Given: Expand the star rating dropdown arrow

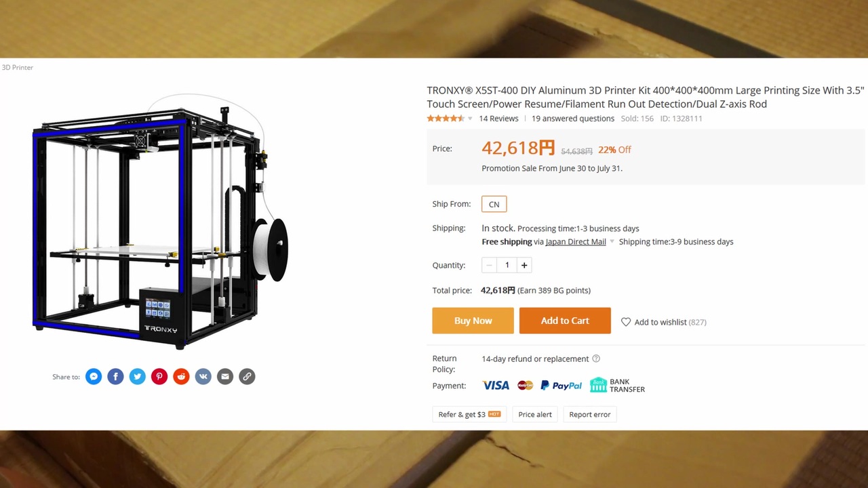Looking at the screenshot, I should click(x=470, y=119).
